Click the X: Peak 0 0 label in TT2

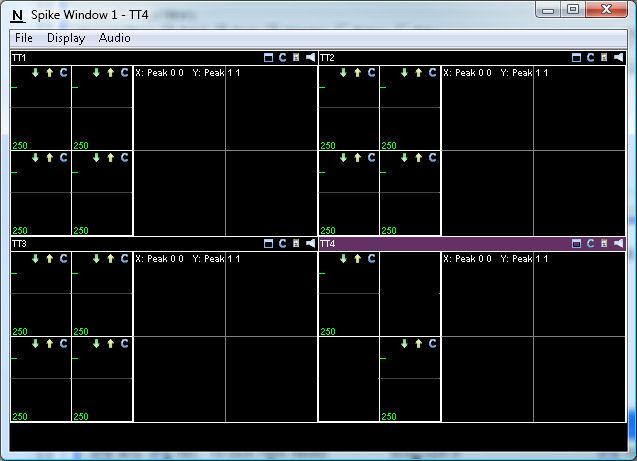click(467, 73)
